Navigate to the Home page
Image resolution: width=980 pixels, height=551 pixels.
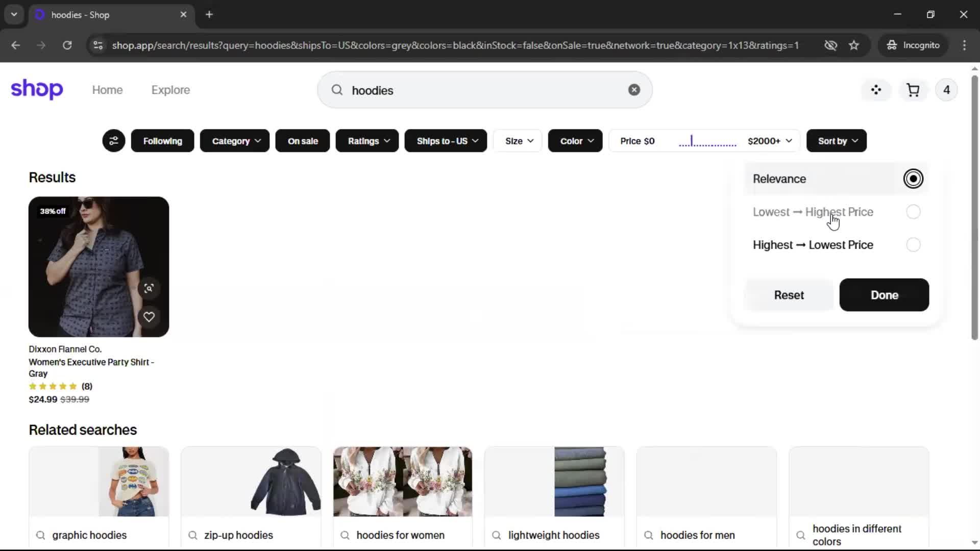pyautogui.click(x=107, y=90)
